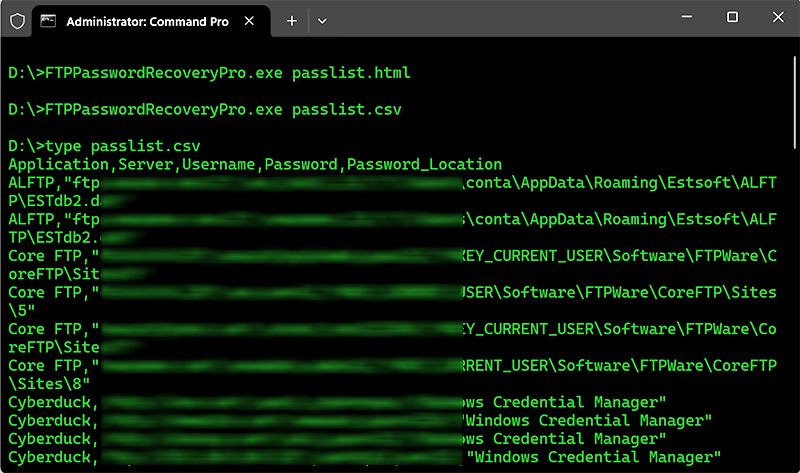
Task: Click the line reading '\5"'
Action: coord(22,311)
